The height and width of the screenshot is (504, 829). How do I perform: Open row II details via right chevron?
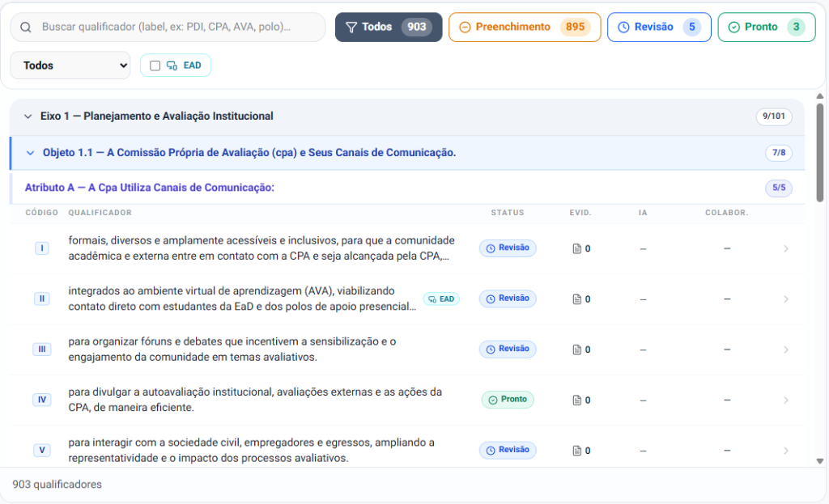(785, 299)
